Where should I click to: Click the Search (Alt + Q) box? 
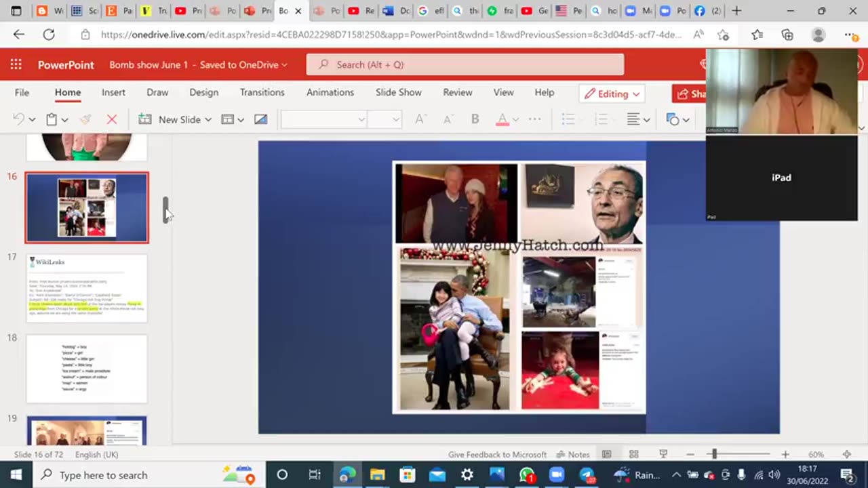pos(465,64)
